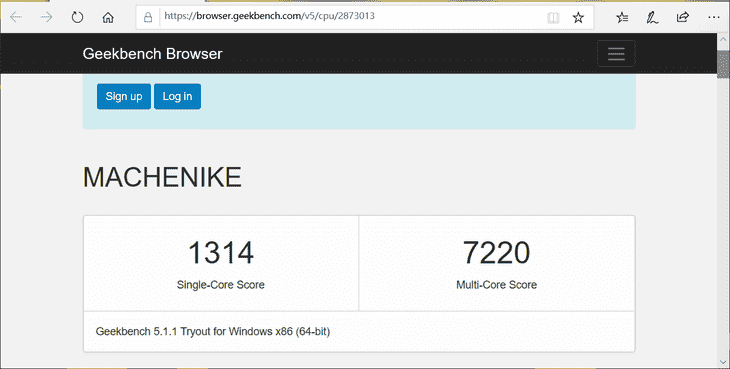The width and height of the screenshot is (730, 369).
Task: Open the favorites hub list icon
Action: tap(622, 18)
